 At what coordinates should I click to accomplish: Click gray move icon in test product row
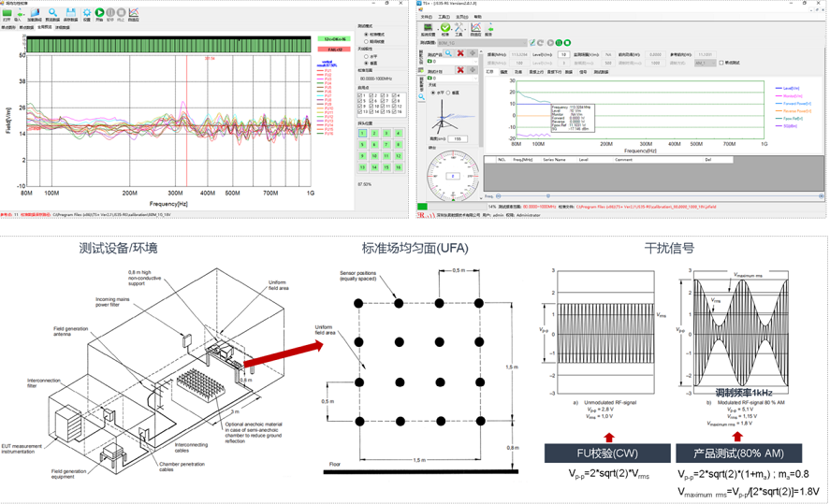pyautogui.click(x=473, y=53)
